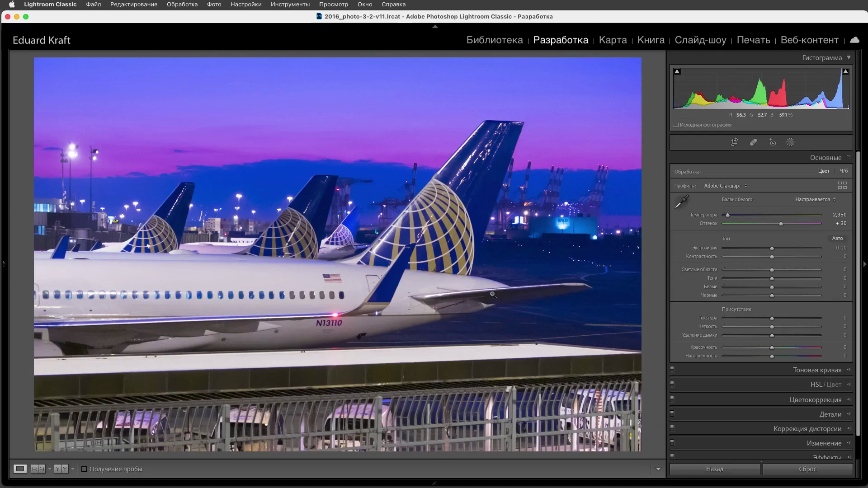Open the toolbar content options dropdown
Viewport: 868px width, 488px height.
[658, 469]
